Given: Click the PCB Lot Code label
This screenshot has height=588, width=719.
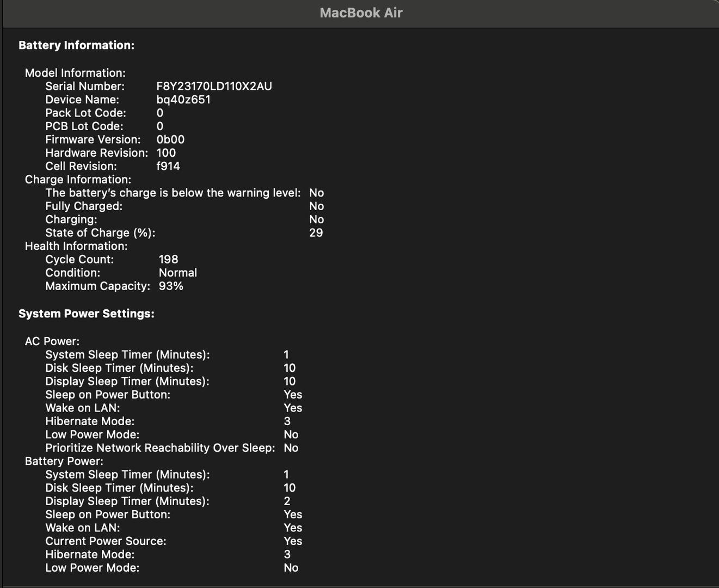Looking at the screenshot, I should 84,126.
